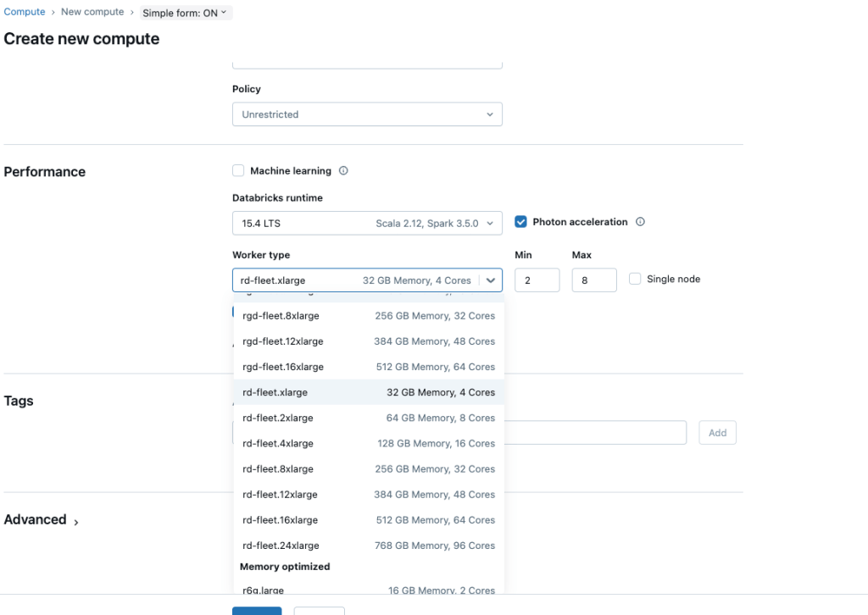
Task: Expand the Advanced section
Action: [42, 520]
